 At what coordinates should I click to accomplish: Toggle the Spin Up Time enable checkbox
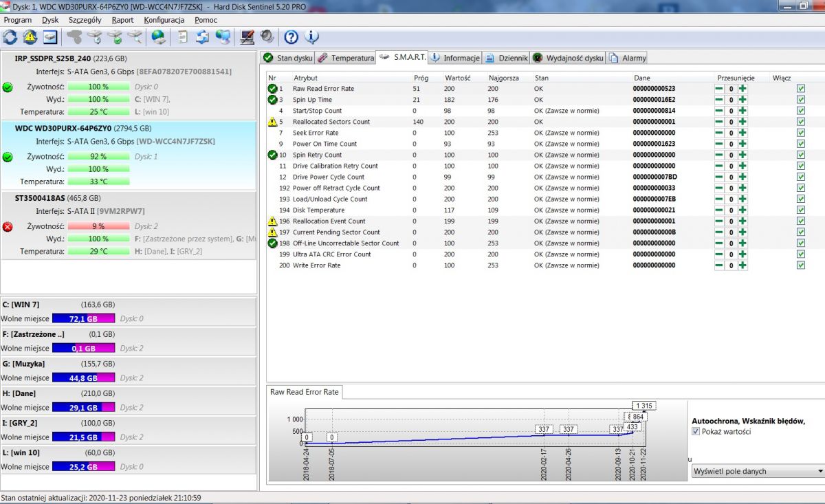click(x=801, y=100)
